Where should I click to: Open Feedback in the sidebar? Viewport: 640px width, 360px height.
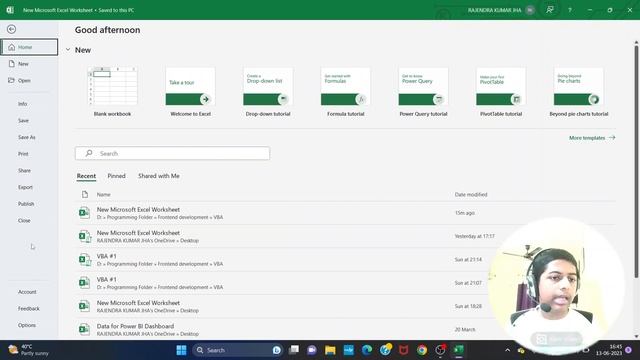tap(29, 309)
